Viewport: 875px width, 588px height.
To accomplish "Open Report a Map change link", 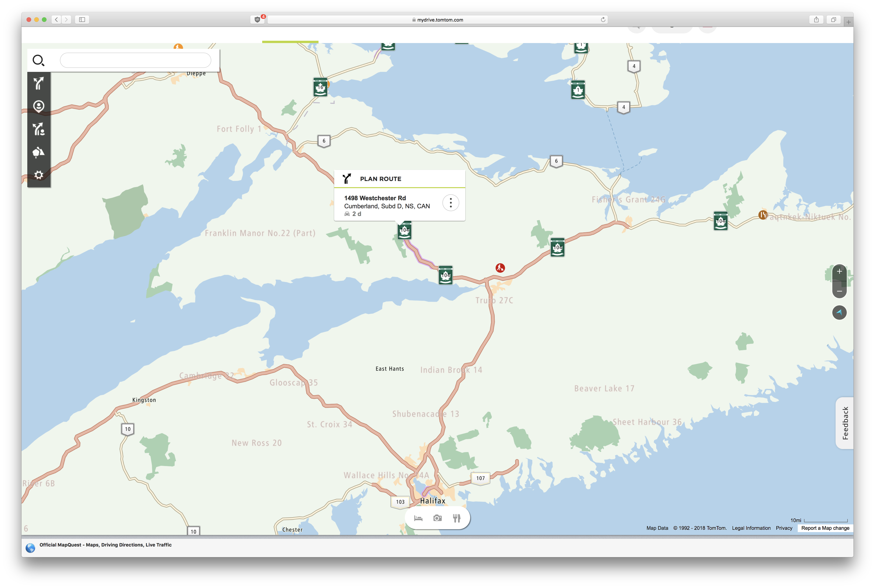I will click(825, 528).
